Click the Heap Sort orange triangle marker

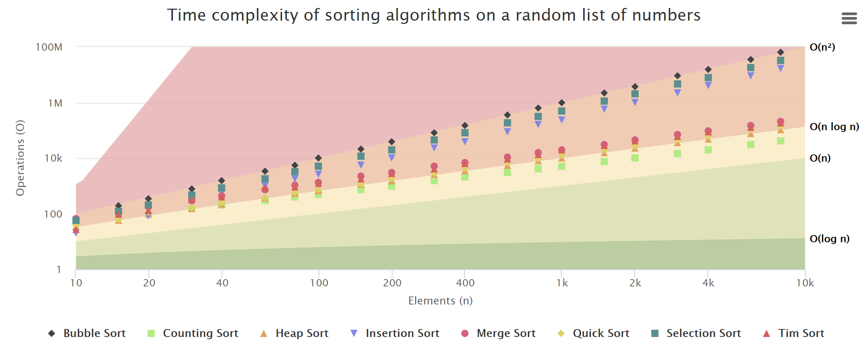tap(264, 333)
